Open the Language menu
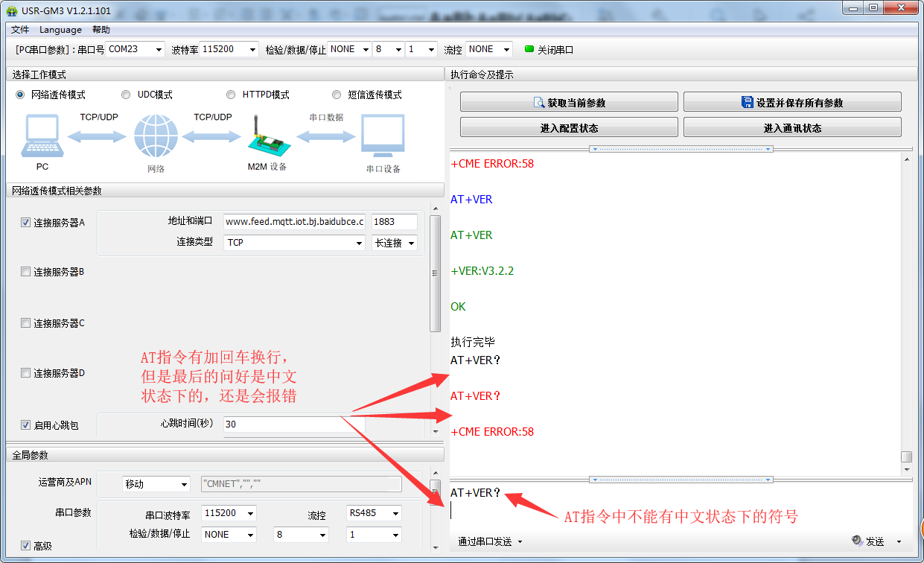 (60, 30)
